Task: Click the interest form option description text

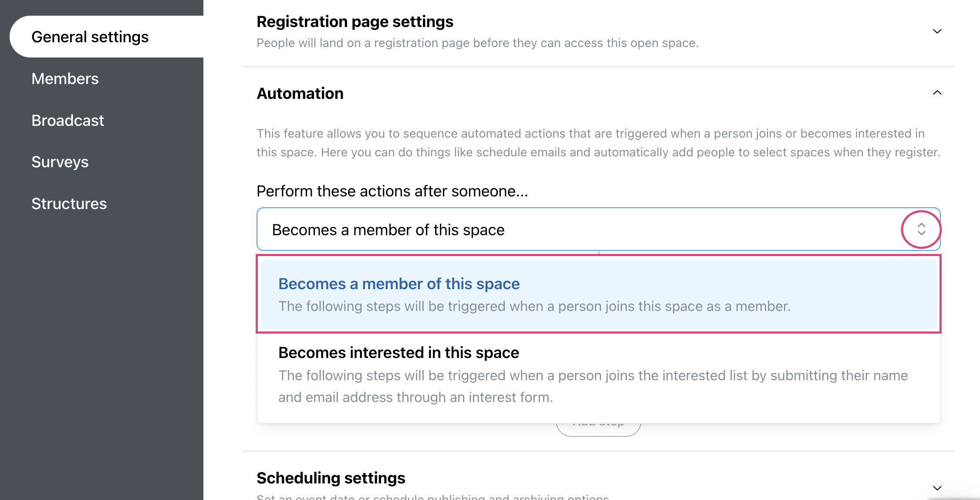Action: click(x=593, y=386)
